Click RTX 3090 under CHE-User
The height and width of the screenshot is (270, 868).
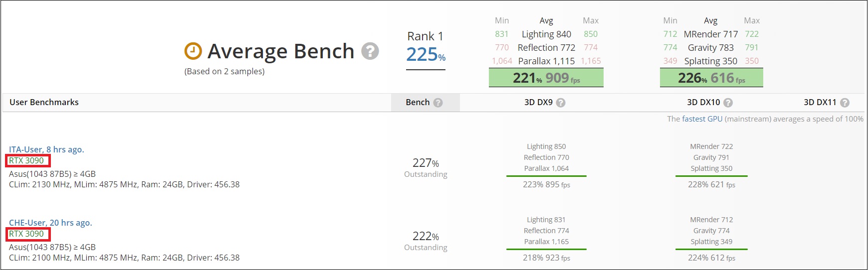[x=26, y=234]
